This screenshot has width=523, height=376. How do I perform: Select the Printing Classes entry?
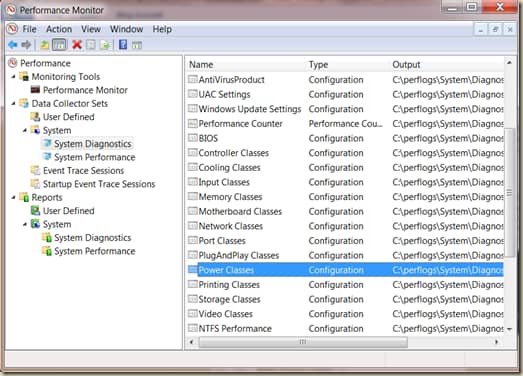pos(346,285)
